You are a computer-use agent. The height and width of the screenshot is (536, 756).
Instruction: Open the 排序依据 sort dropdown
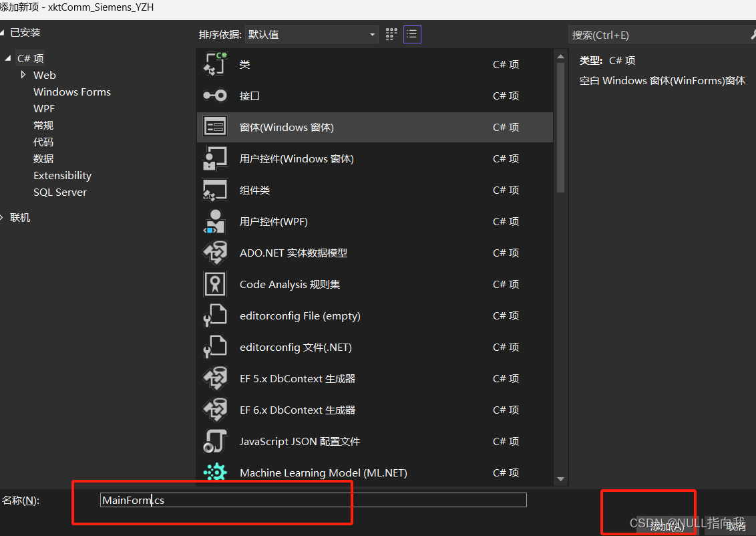(371, 34)
